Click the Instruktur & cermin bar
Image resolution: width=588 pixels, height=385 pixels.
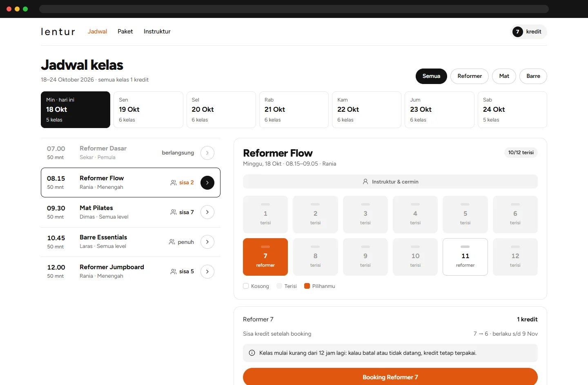coord(390,181)
